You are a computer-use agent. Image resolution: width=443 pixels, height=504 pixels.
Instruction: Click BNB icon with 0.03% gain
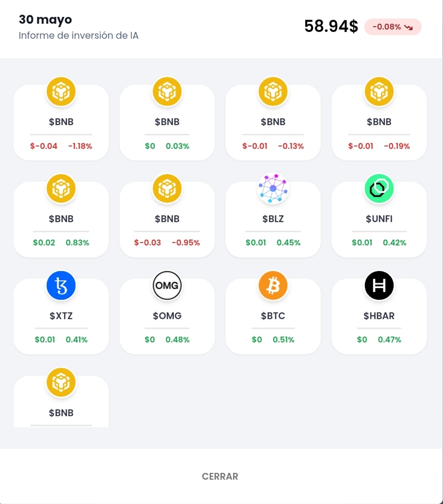tap(167, 92)
